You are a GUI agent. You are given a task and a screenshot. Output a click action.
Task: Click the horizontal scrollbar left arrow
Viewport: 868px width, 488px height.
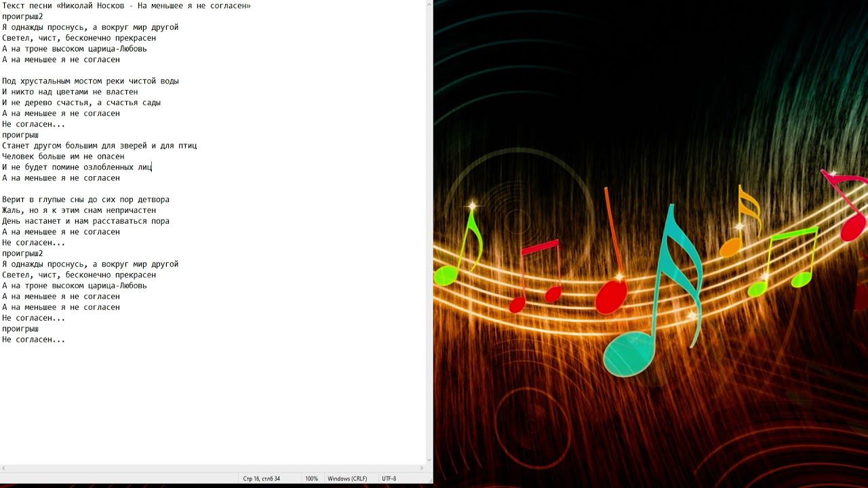[x=3, y=468]
